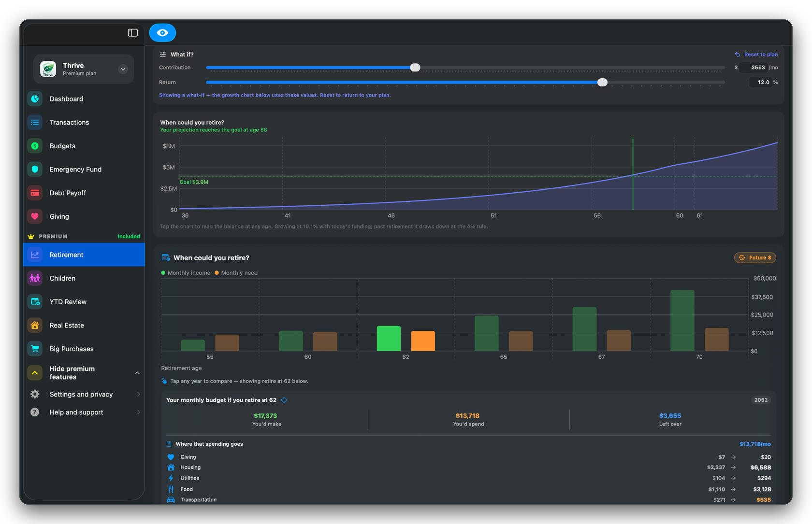The height and width of the screenshot is (524, 812).
Task: Select the Debt Payoff card icon
Action: (35, 193)
